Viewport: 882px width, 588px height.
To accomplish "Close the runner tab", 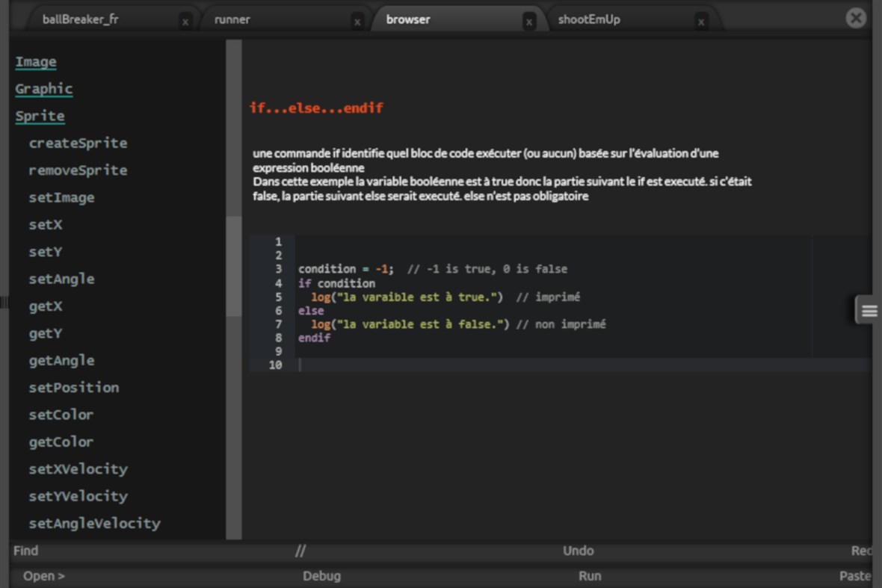I will tap(357, 22).
